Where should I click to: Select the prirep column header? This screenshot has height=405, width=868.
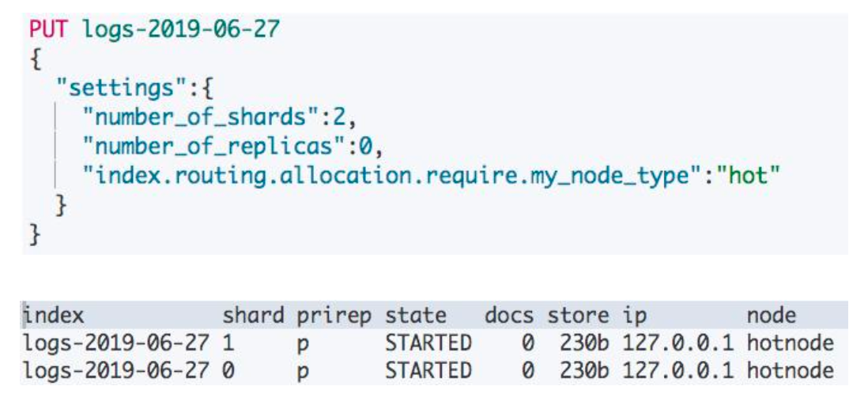[334, 316]
